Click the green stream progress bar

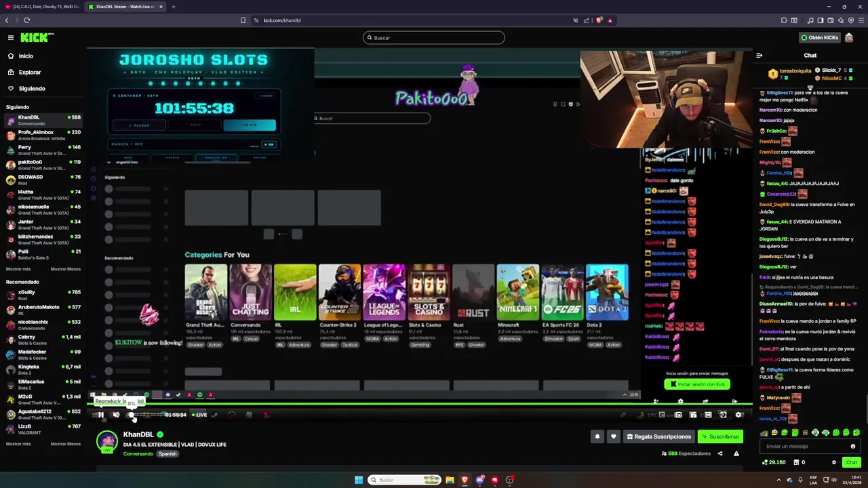419,405
